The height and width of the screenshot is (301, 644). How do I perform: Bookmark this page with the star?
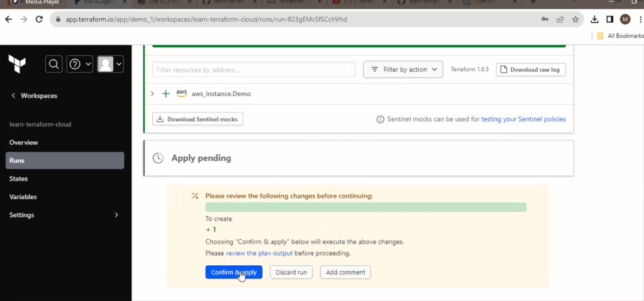pyautogui.click(x=575, y=19)
